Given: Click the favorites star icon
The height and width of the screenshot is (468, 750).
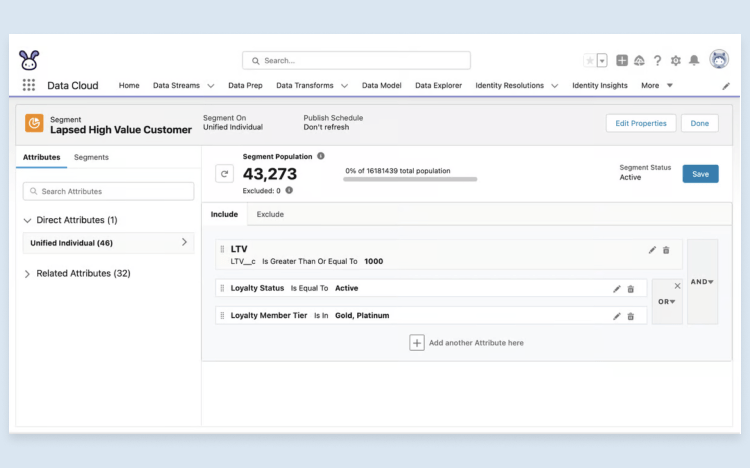Looking at the screenshot, I should tap(590, 61).
